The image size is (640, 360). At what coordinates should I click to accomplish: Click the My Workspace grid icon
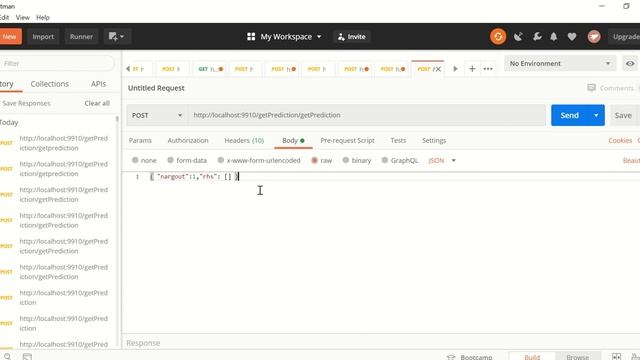click(251, 37)
